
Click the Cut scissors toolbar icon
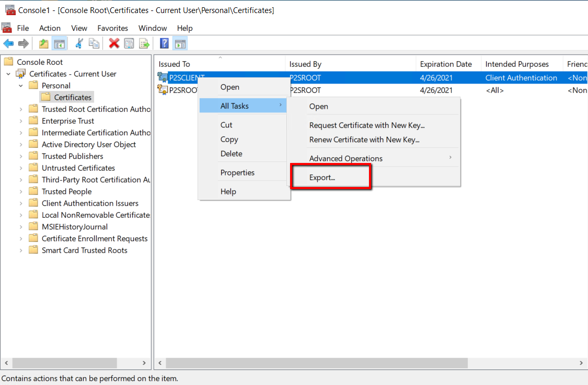click(x=79, y=44)
